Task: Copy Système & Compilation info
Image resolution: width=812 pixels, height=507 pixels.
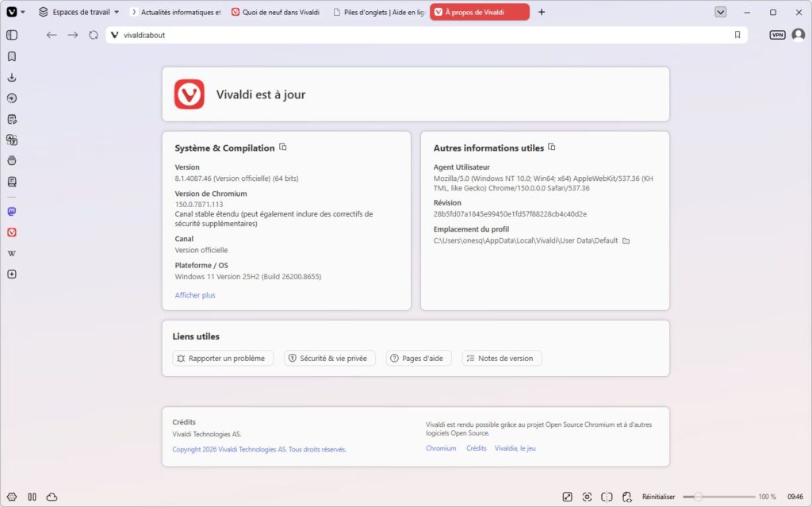Action: point(283,148)
